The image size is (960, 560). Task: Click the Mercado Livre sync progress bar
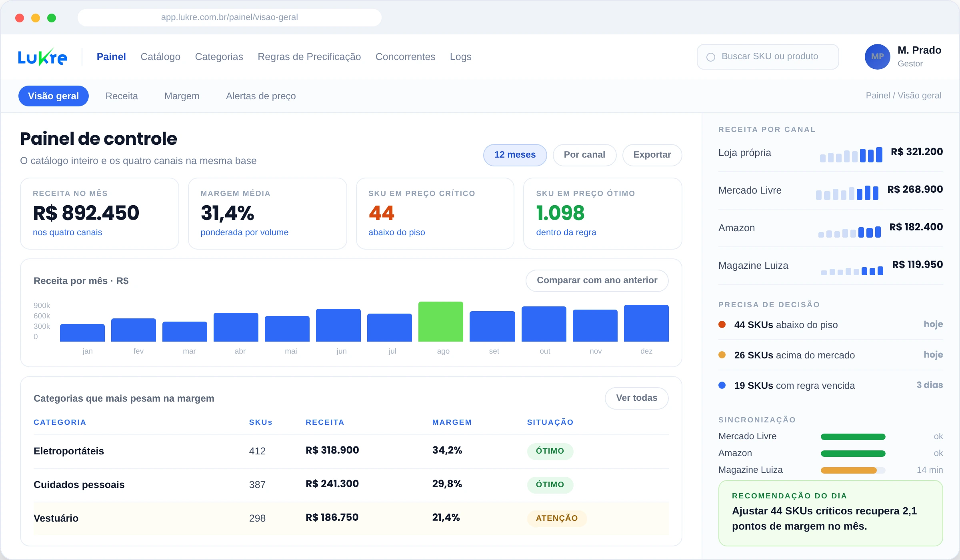coord(853,437)
